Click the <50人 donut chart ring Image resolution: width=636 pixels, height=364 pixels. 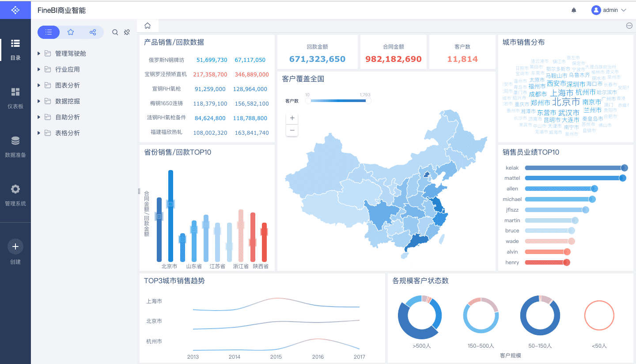pyautogui.click(x=599, y=316)
